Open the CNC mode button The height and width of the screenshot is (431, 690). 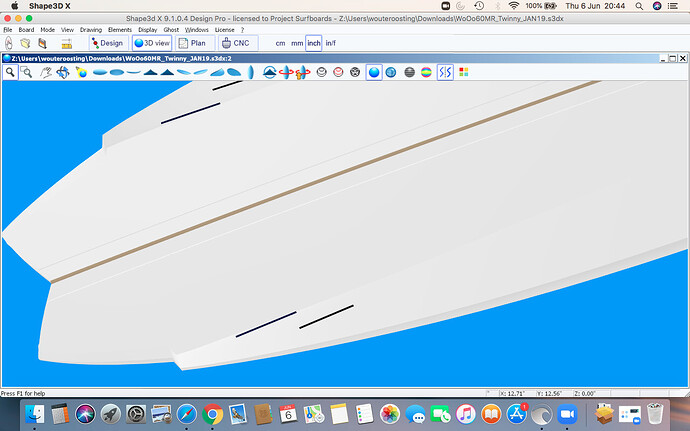[236, 44]
